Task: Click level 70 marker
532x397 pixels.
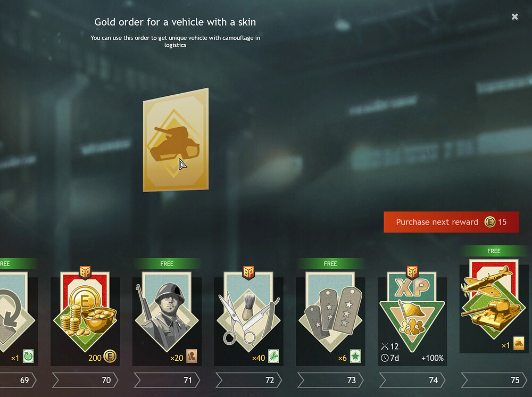Action: coord(85,380)
